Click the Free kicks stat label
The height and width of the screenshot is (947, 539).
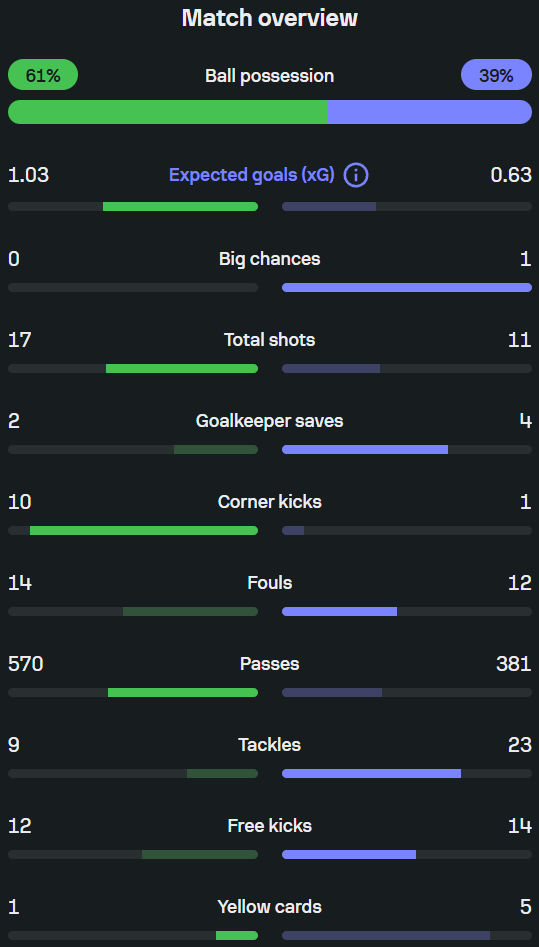(270, 826)
